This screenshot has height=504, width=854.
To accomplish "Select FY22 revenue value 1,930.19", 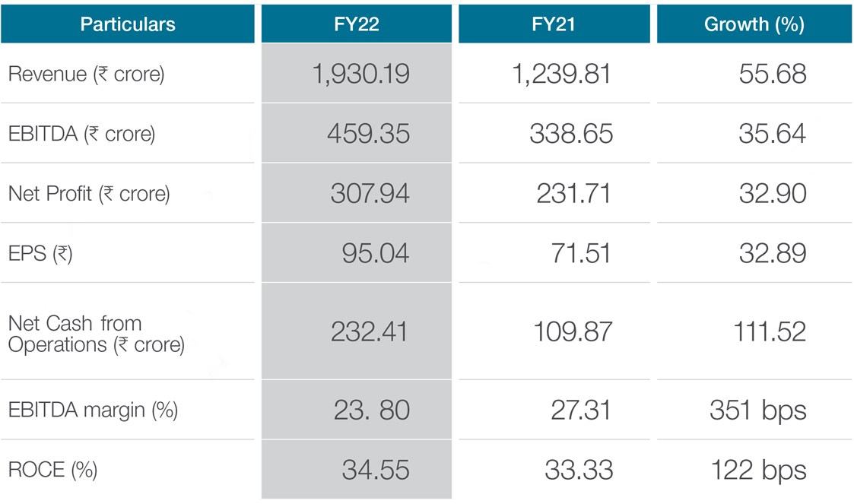I will [x=360, y=74].
